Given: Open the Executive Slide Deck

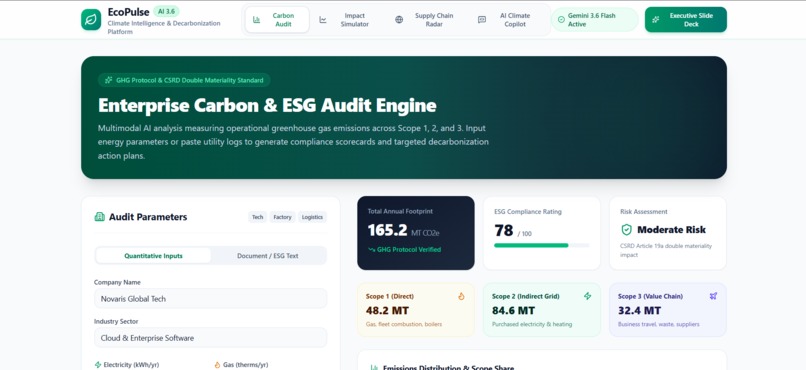Looking at the screenshot, I should click(686, 20).
